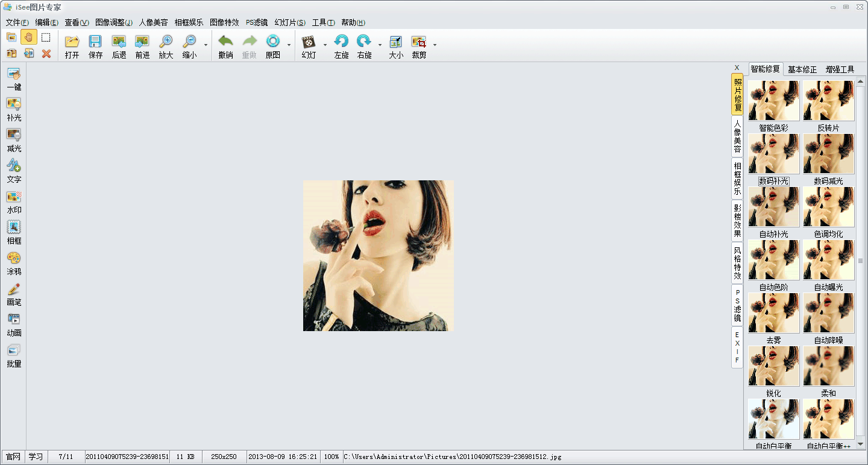Click the effects panel vertical scrollbar

pos(860,261)
